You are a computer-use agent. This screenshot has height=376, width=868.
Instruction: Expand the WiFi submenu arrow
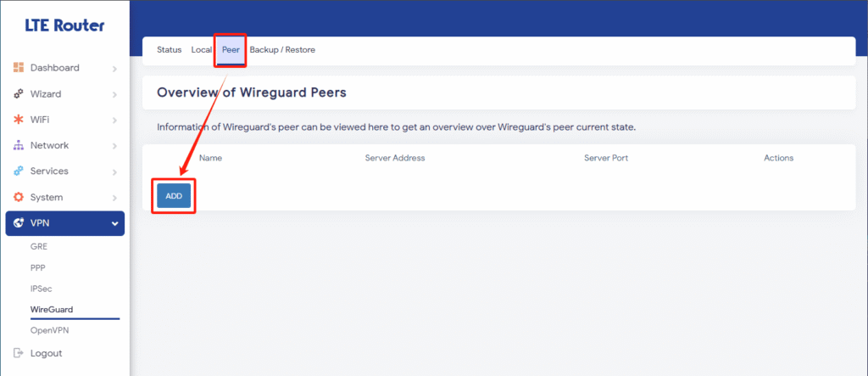pyautogui.click(x=114, y=121)
